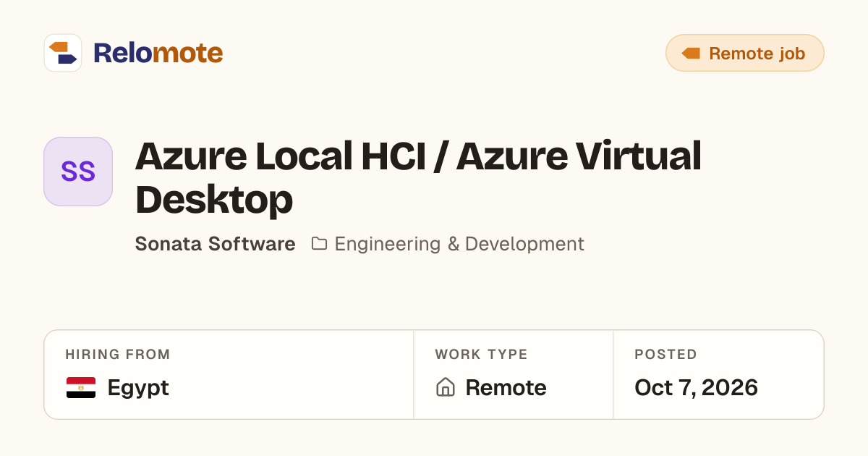The width and height of the screenshot is (868, 456).
Task: Click the folder icon beside Engineering & Development
Action: tap(319, 243)
